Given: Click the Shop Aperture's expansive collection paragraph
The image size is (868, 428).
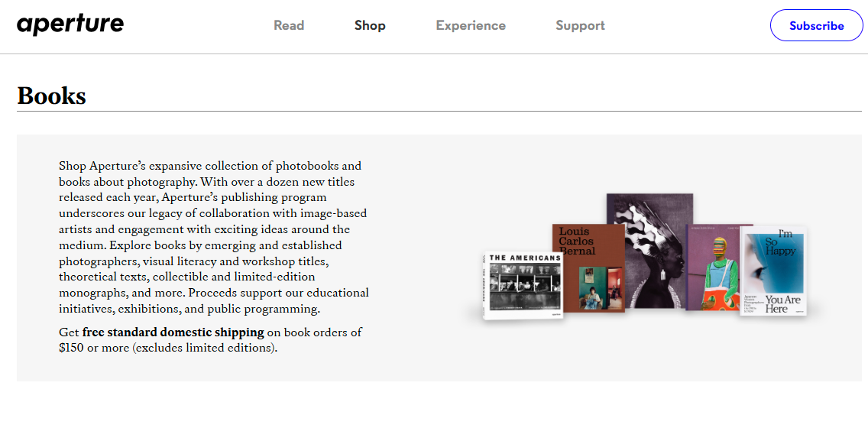Looking at the screenshot, I should [x=214, y=237].
